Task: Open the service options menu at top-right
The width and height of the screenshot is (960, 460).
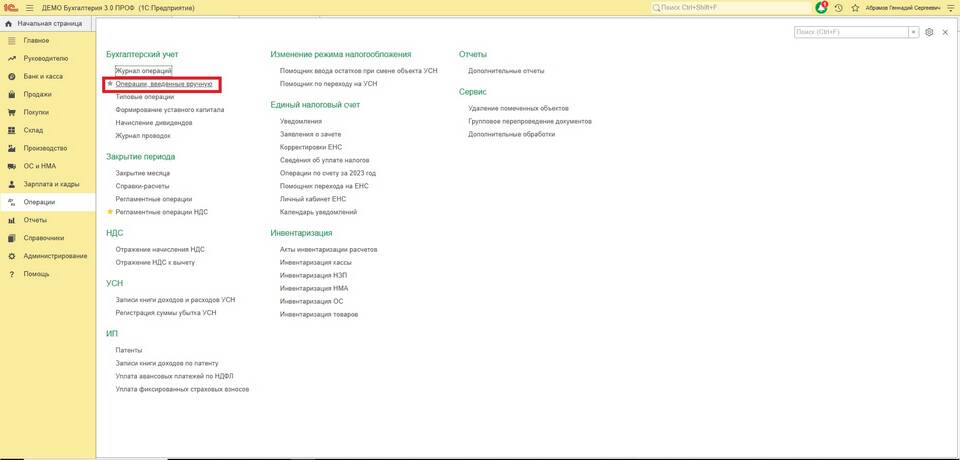Action: pos(950,7)
